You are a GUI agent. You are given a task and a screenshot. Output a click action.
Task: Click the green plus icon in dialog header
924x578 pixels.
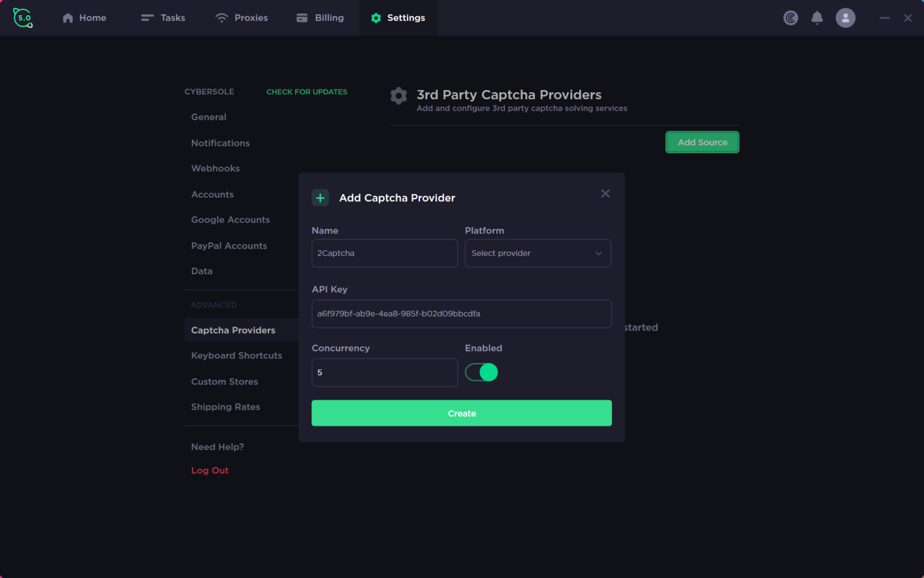(x=320, y=198)
